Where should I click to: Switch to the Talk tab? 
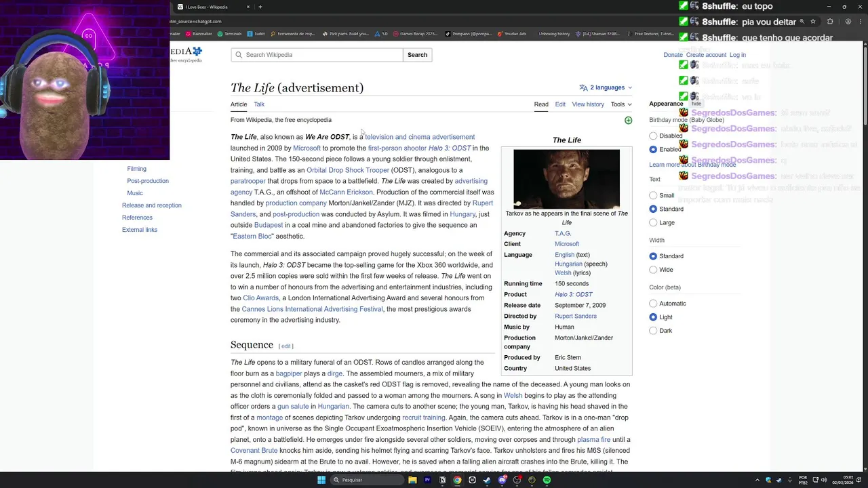pyautogui.click(x=259, y=104)
